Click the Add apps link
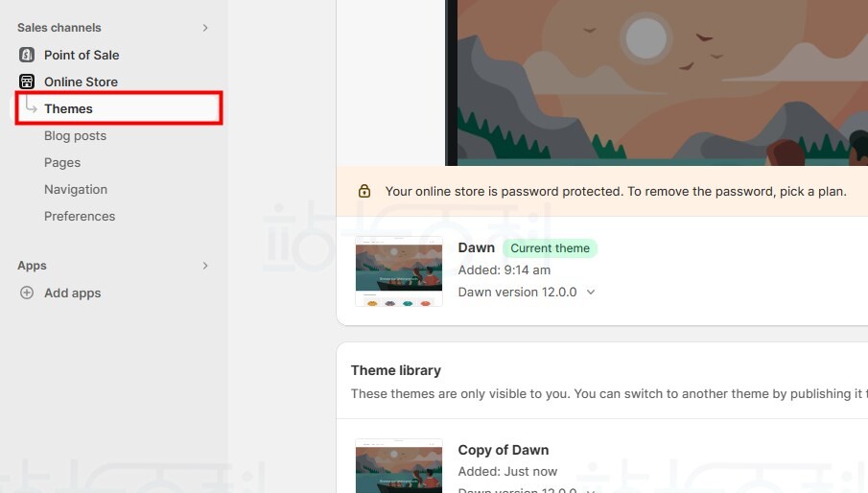This screenshot has height=493, width=868. coord(73,293)
